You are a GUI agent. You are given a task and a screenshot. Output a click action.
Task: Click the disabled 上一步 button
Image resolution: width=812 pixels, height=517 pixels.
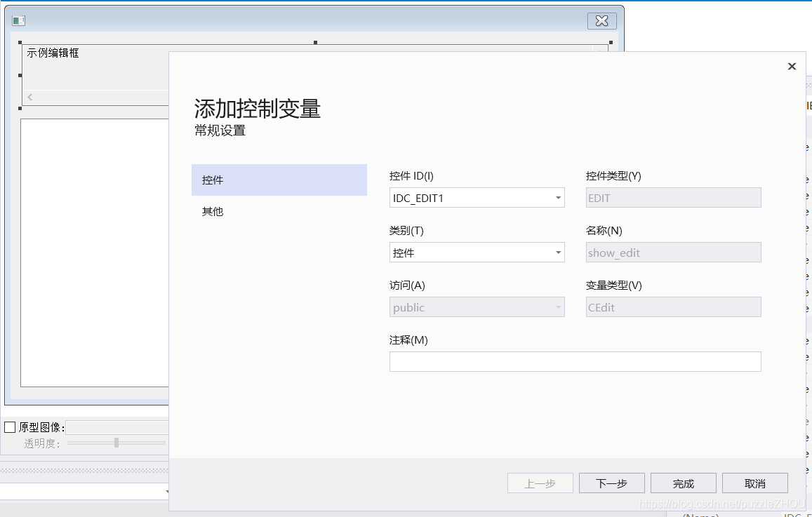point(539,483)
